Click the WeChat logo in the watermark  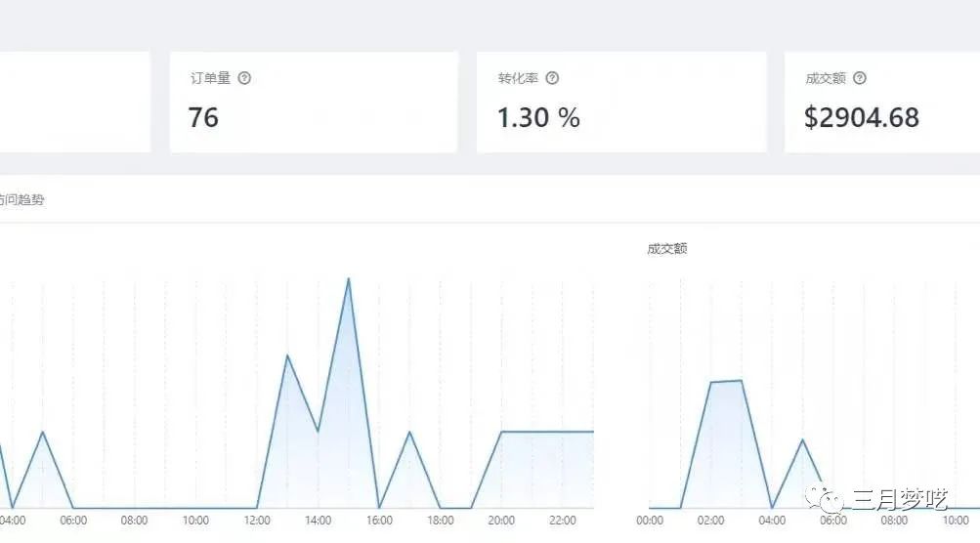coord(831,501)
